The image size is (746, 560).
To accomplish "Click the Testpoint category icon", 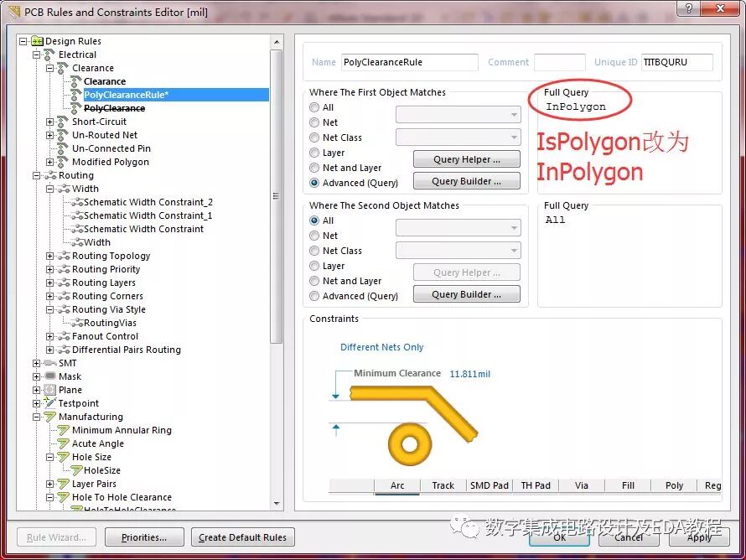I will pos(49,403).
